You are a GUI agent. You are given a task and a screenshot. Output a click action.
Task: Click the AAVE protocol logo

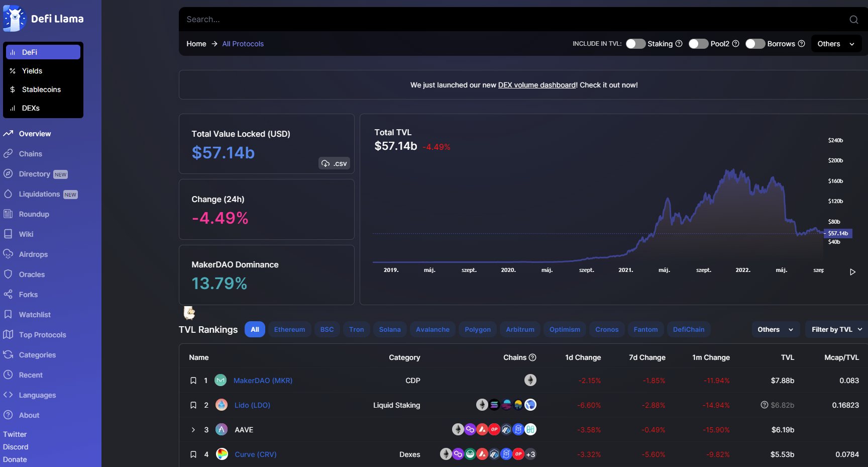point(222,429)
